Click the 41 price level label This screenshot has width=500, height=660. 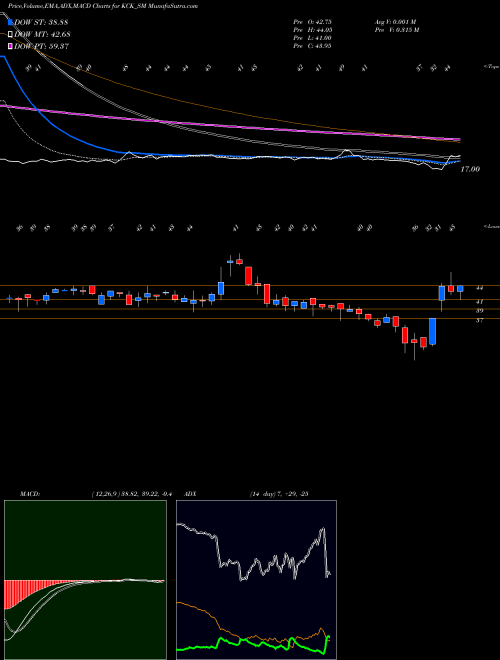[x=479, y=302]
